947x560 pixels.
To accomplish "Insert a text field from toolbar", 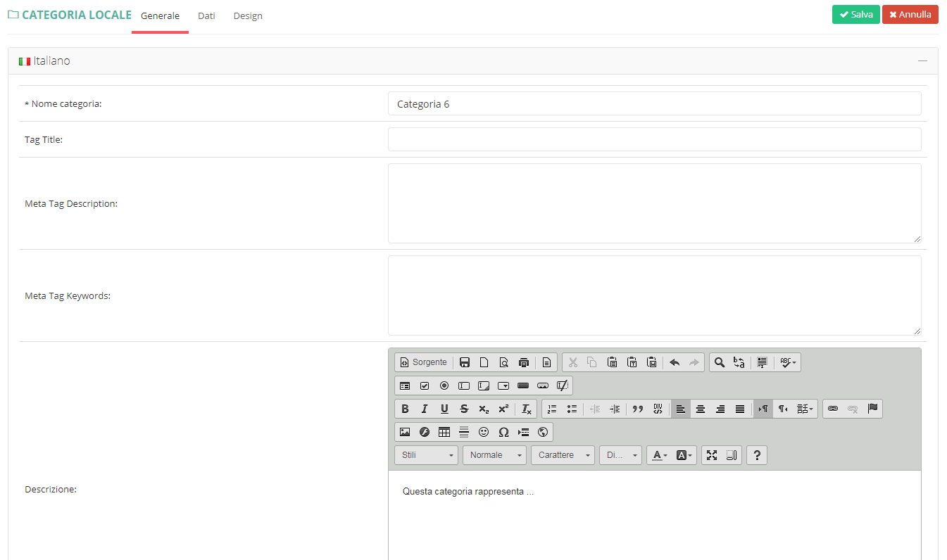I will click(x=464, y=386).
